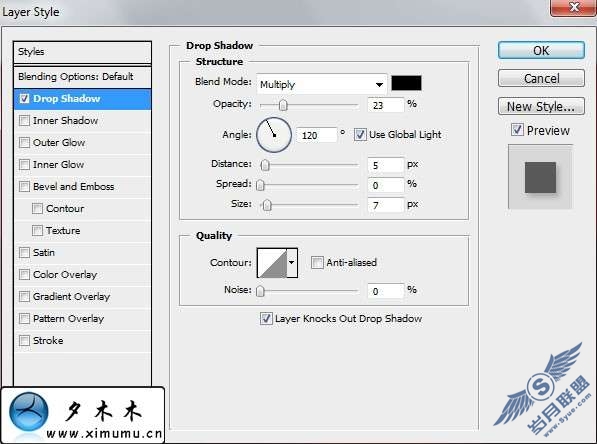Toggle Use Global Light checkbox
This screenshot has width=597, height=444.
point(360,134)
